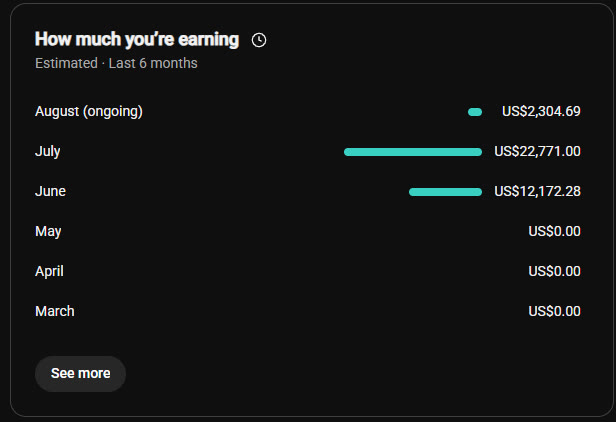Select April's US$0.00 amount
616x422 pixels.
pos(554,272)
